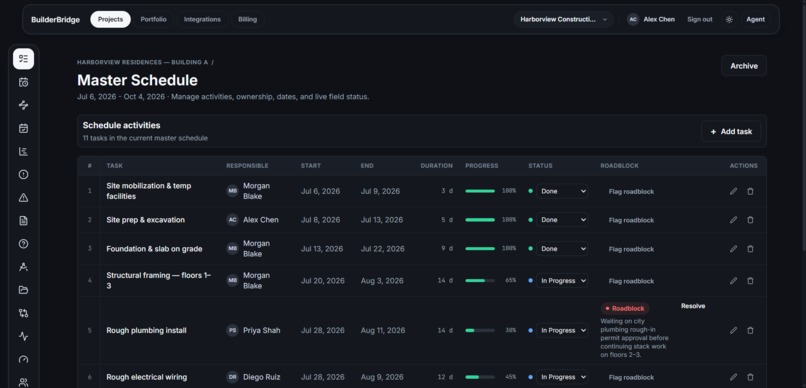Click the BuilderBridge logo
This screenshot has width=806, height=388.
56,20
